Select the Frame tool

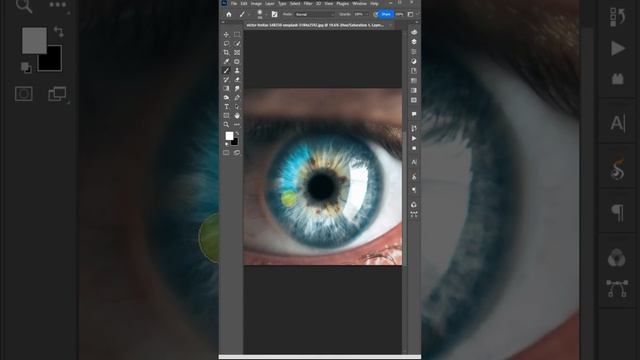pos(237,53)
